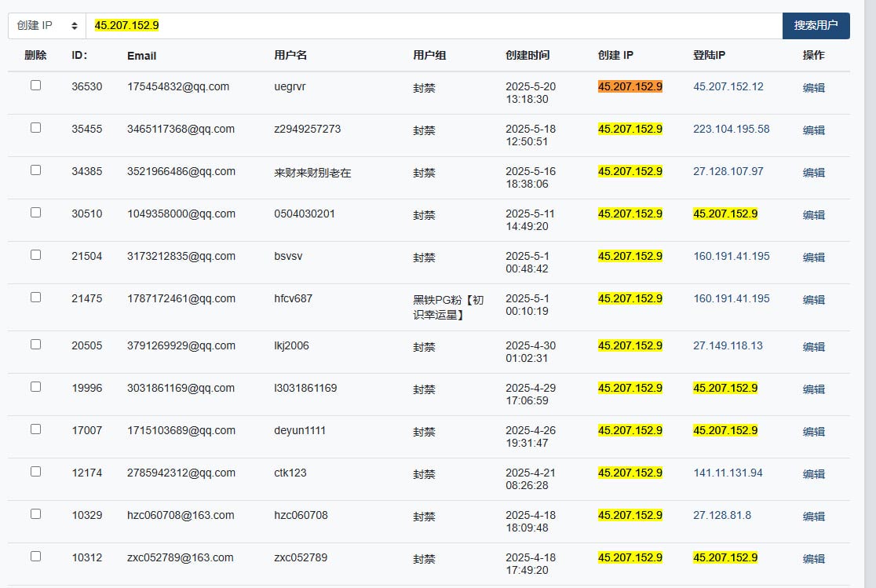Mark the checkbox for ID 19996
Image resolution: width=876 pixels, height=588 pixels.
click(x=36, y=387)
